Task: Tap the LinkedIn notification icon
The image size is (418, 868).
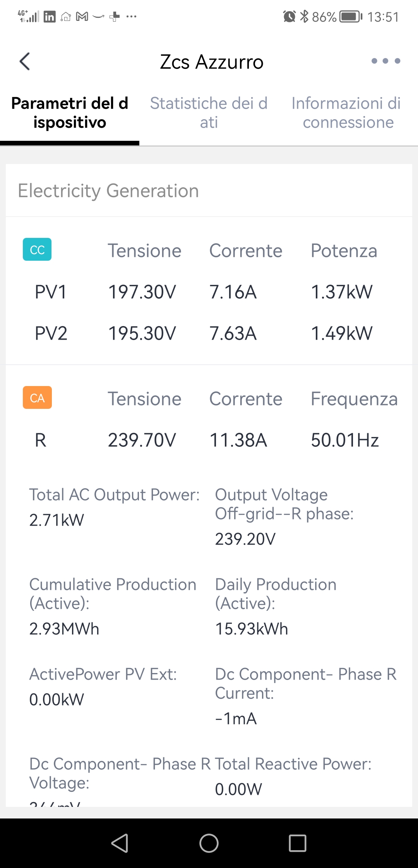Action: tap(50, 17)
